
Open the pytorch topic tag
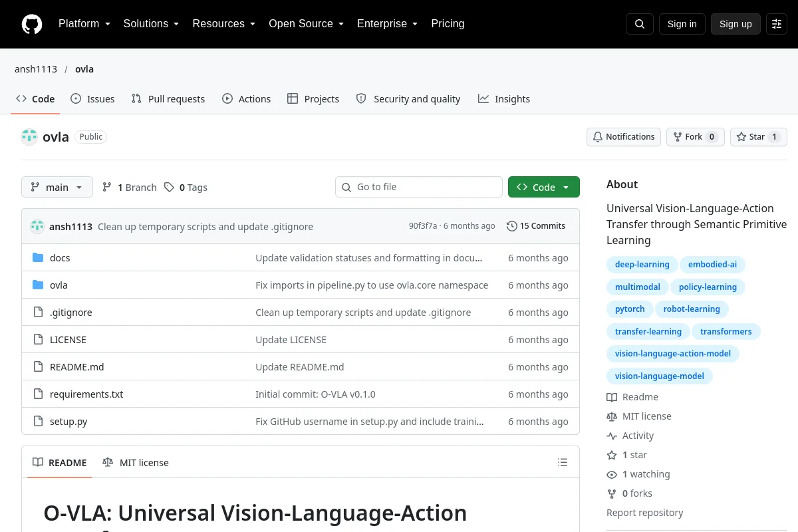630,309
